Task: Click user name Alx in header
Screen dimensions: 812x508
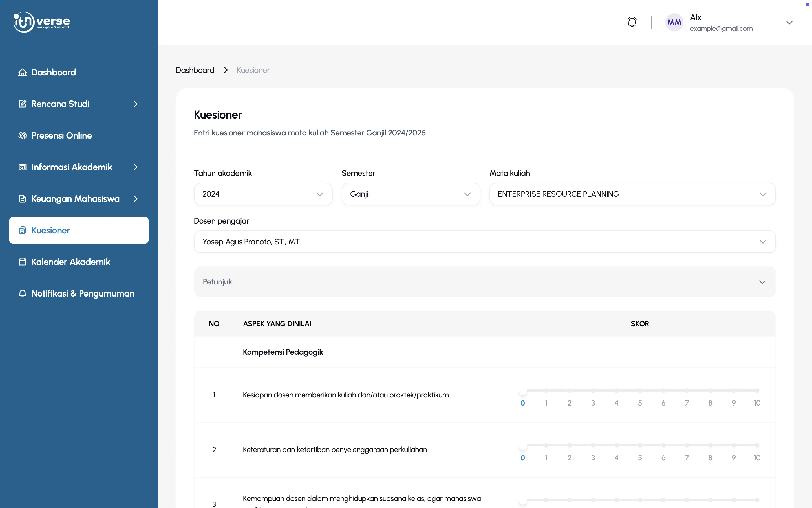Action: [696, 17]
